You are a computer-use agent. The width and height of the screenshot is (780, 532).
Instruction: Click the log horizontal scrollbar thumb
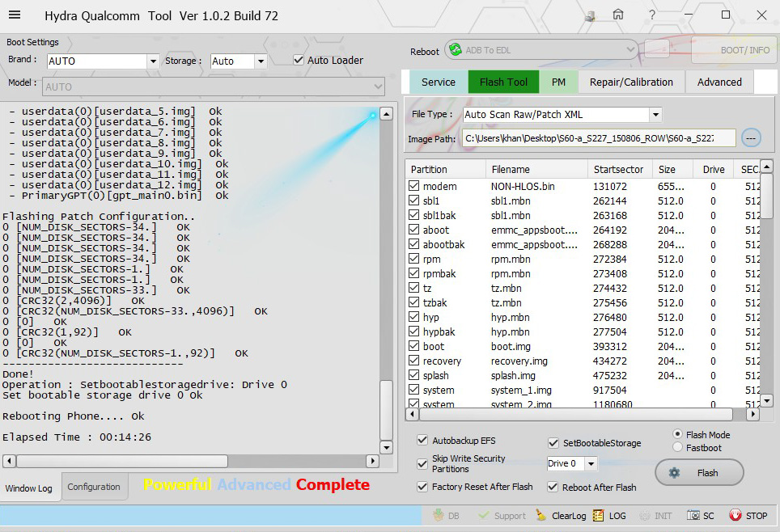pyautogui.click(x=122, y=461)
